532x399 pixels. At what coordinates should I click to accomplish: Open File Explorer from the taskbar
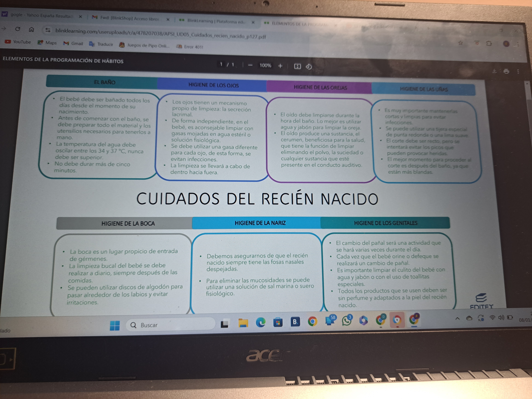[243, 323]
